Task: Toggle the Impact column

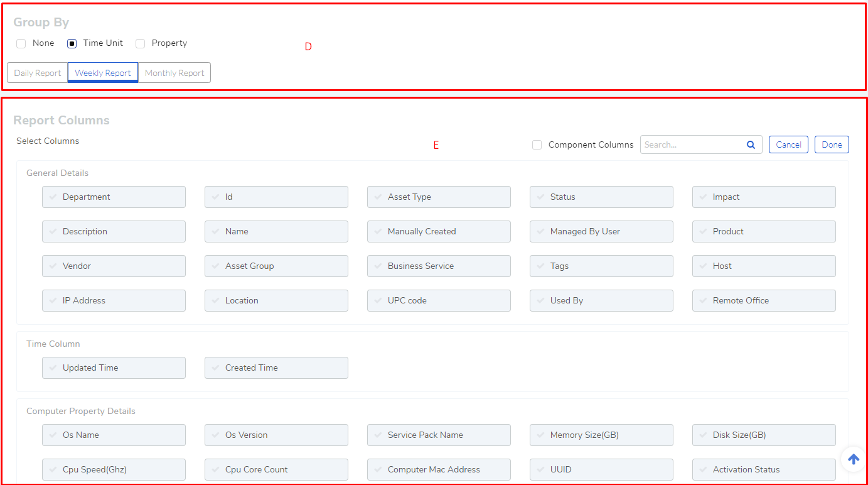Action: point(764,197)
